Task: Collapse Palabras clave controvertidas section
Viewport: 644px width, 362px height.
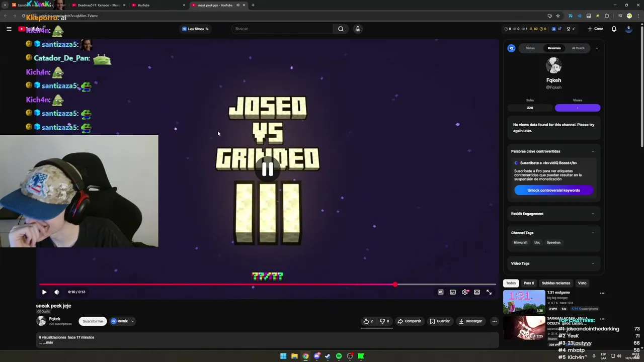Action: pyautogui.click(x=593, y=151)
